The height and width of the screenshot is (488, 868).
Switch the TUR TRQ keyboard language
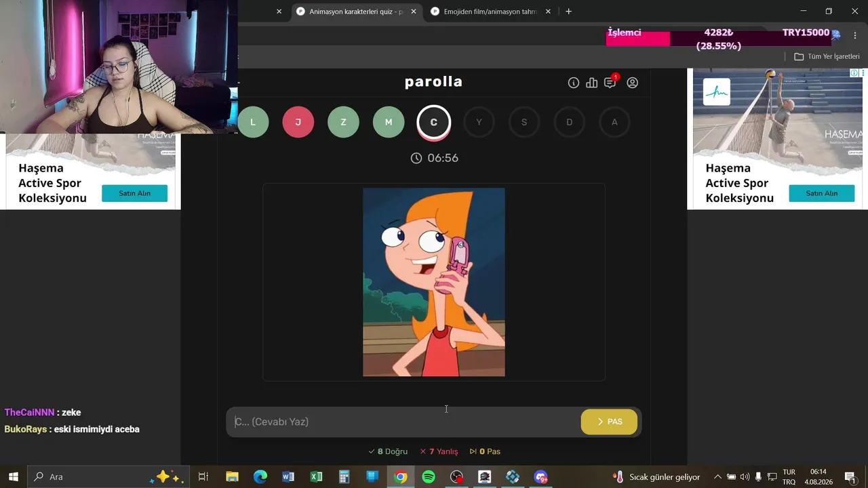tap(789, 476)
